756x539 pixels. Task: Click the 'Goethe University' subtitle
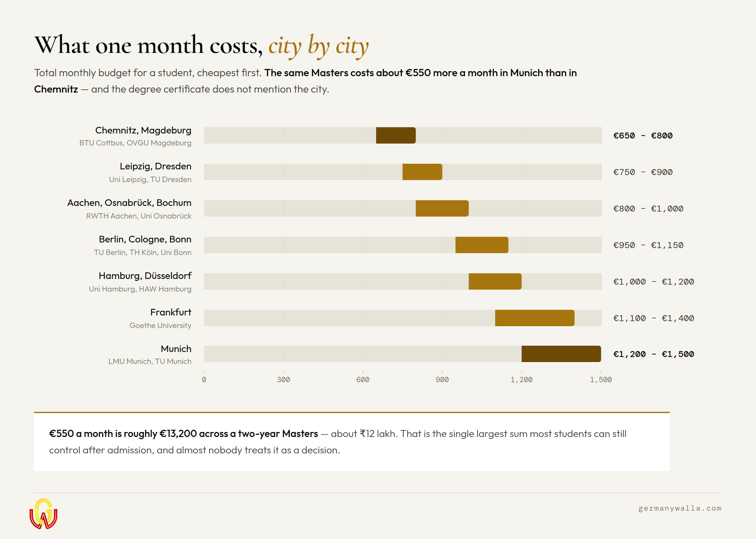(160, 326)
